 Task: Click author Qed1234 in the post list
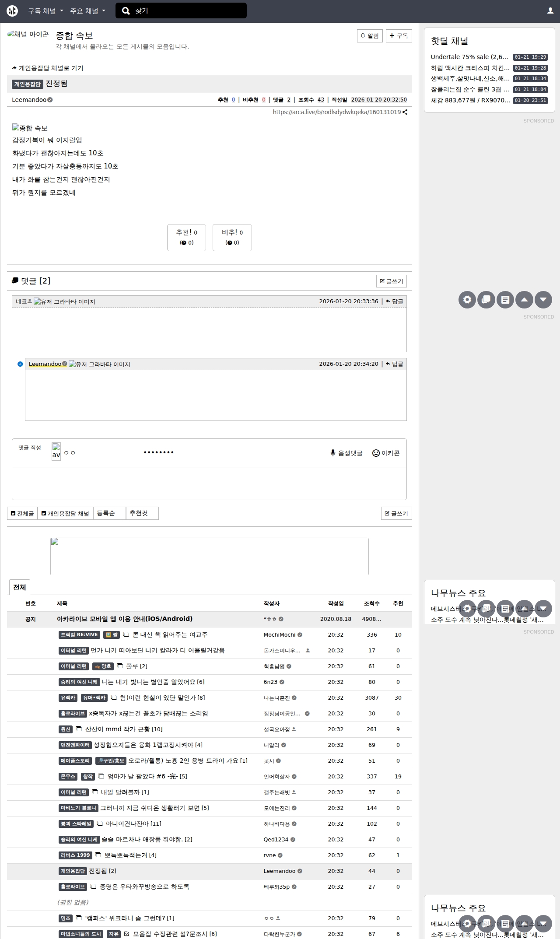[276, 839]
